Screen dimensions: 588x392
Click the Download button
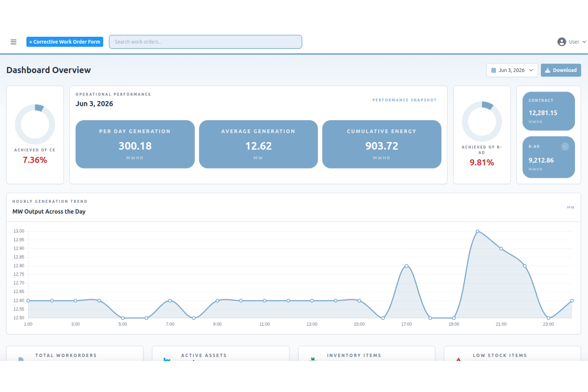[561, 70]
